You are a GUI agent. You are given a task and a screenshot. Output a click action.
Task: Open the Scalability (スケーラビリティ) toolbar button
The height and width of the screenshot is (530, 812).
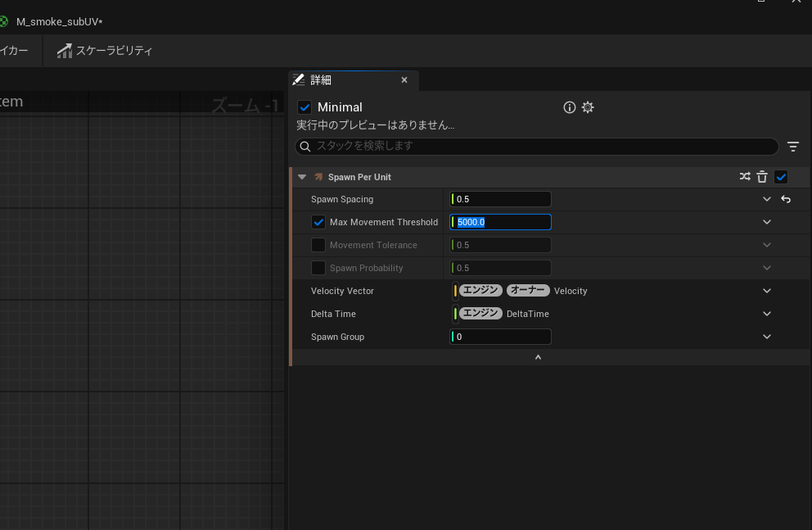105,51
